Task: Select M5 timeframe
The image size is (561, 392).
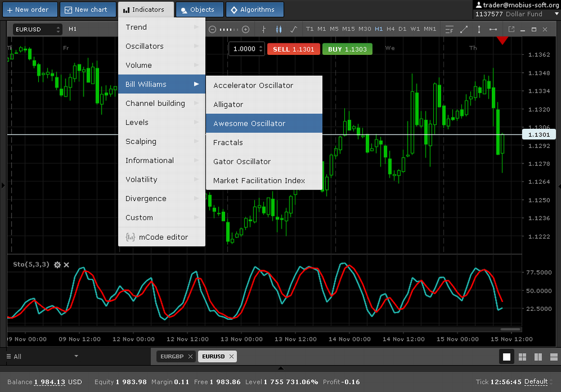Action: pos(334,29)
